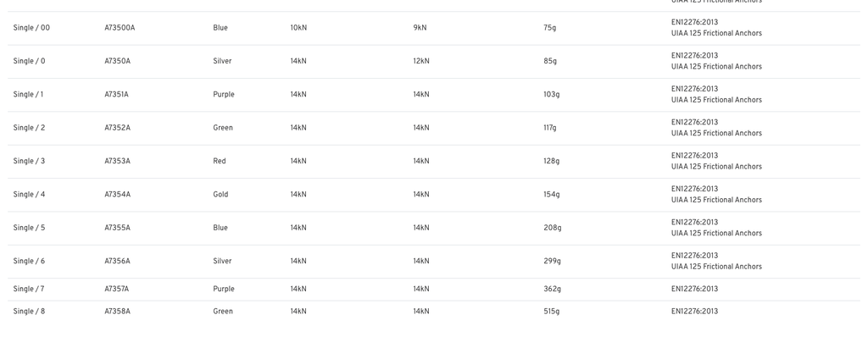
Task: Click the Single / 2 size label
Action: 30,128
